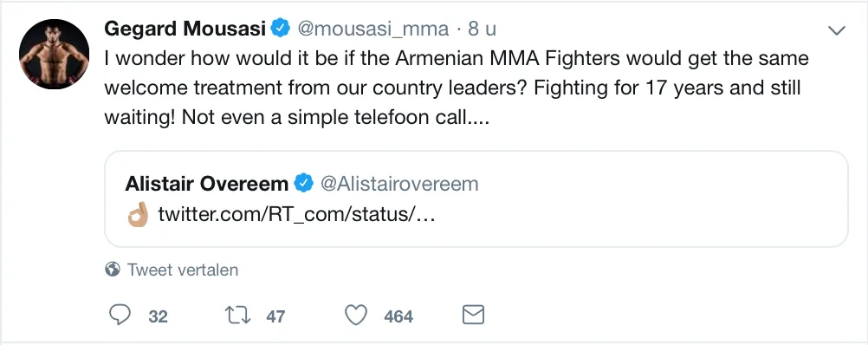The image size is (868, 345).
Task: Open the @mousasi_mma handle link
Action: click(x=373, y=29)
